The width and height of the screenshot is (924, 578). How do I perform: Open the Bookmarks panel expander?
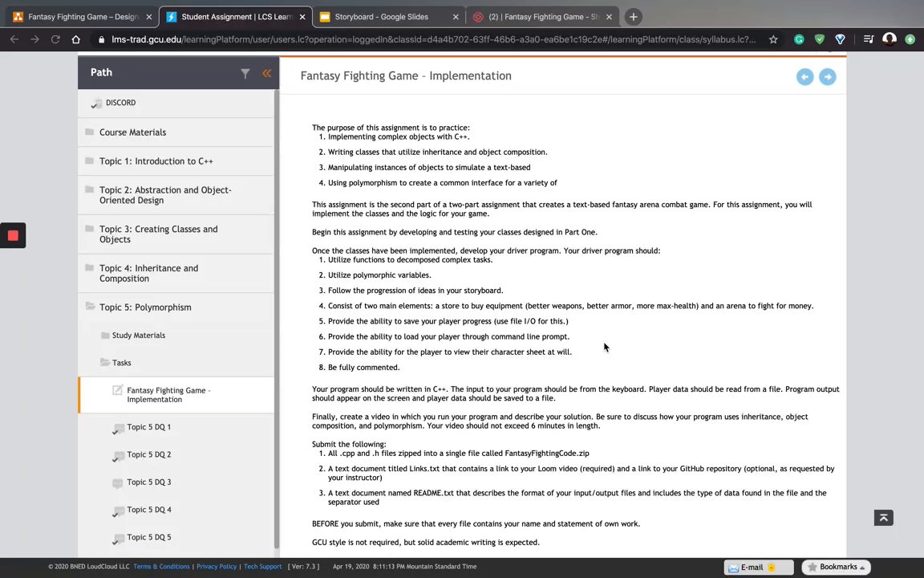862,568
